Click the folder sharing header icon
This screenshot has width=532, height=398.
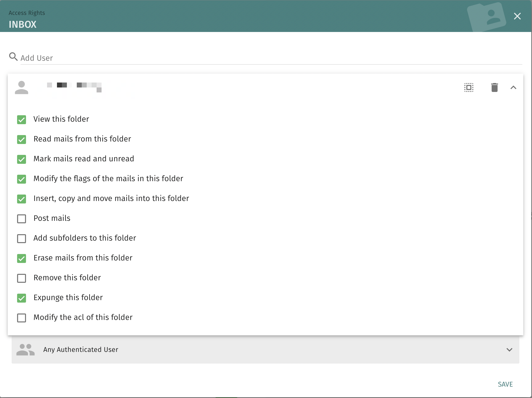pyautogui.click(x=486, y=17)
